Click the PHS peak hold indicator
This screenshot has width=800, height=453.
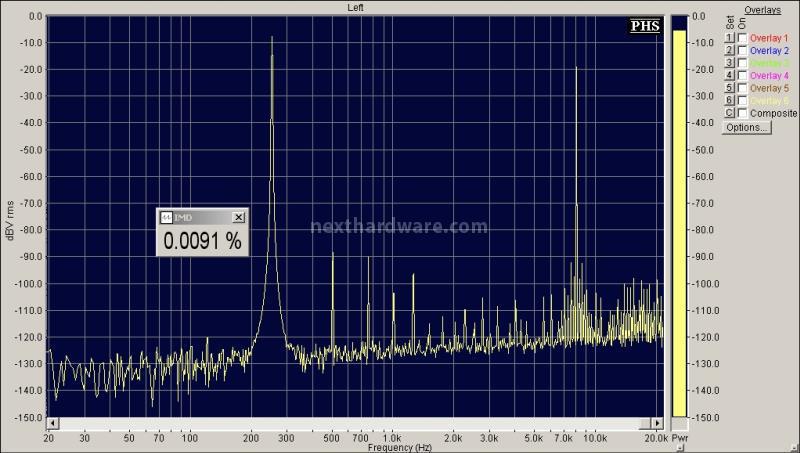point(645,26)
